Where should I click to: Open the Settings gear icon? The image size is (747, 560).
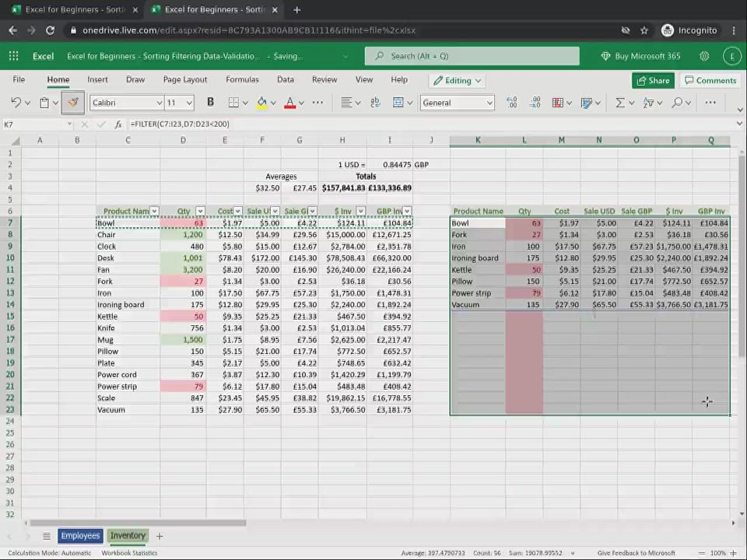[704, 56]
